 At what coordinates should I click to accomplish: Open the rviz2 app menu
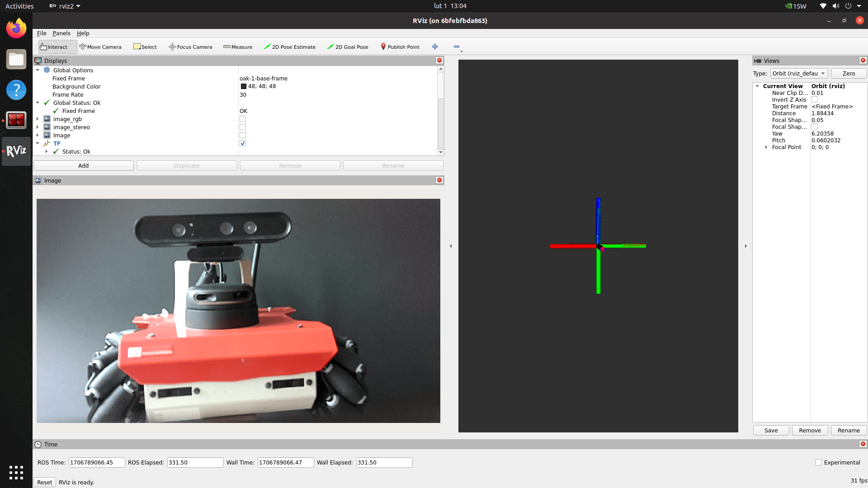[65, 6]
